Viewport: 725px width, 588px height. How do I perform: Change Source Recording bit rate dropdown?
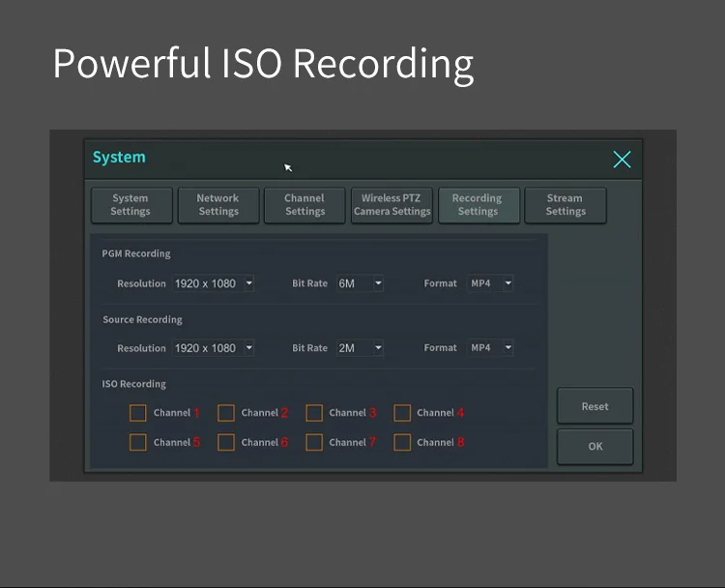(360, 348)
